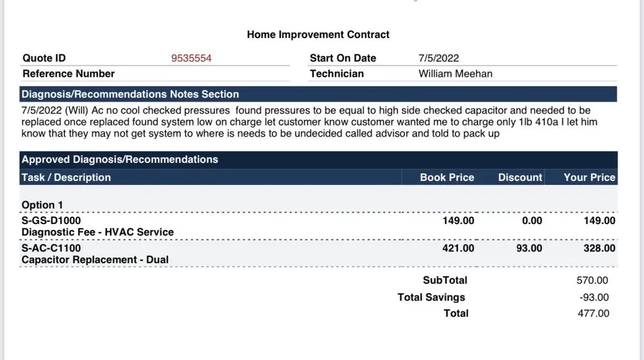Click the Home Improvement Contract title

coord(318,35)
